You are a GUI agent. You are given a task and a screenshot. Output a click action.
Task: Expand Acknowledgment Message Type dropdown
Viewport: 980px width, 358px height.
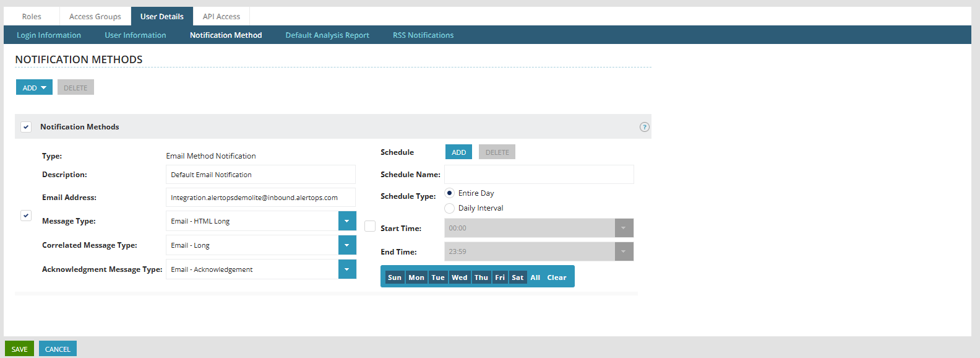(x=346, y=269)
